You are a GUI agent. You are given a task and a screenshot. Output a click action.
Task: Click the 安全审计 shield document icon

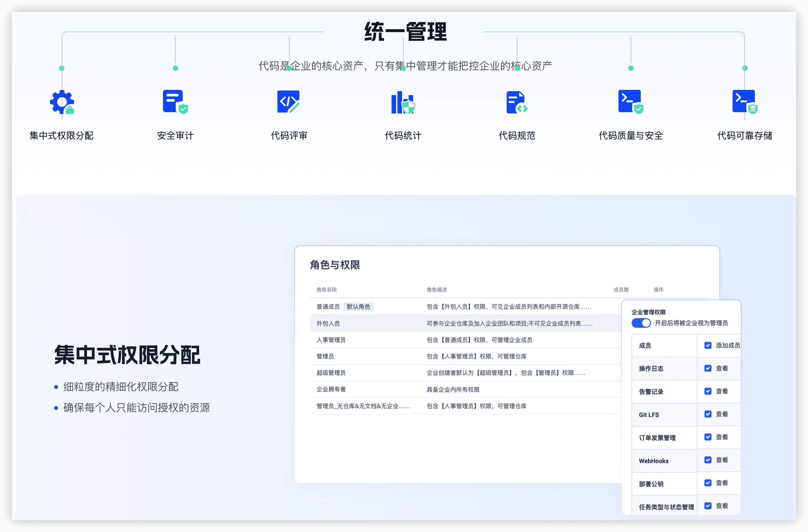point(174,102)
